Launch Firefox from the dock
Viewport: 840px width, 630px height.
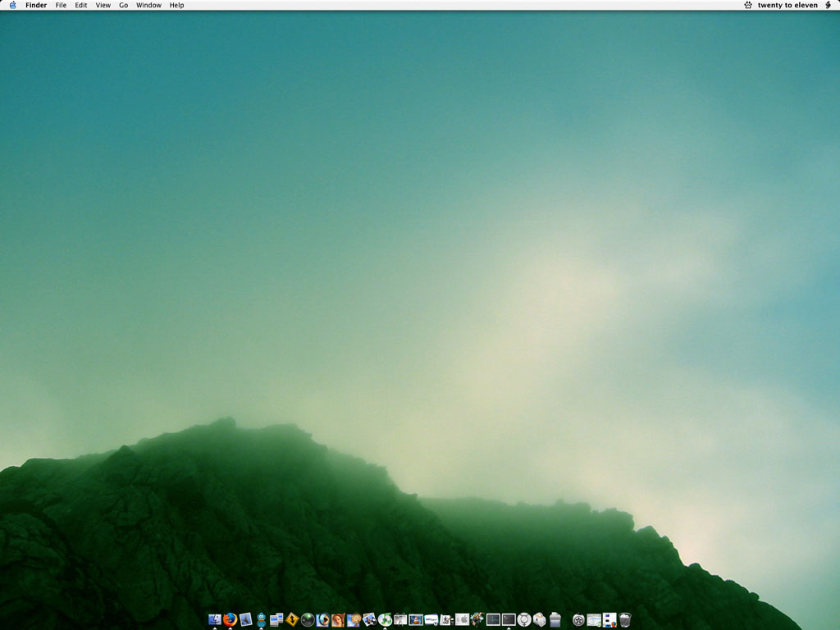click(x=231, y=620)
